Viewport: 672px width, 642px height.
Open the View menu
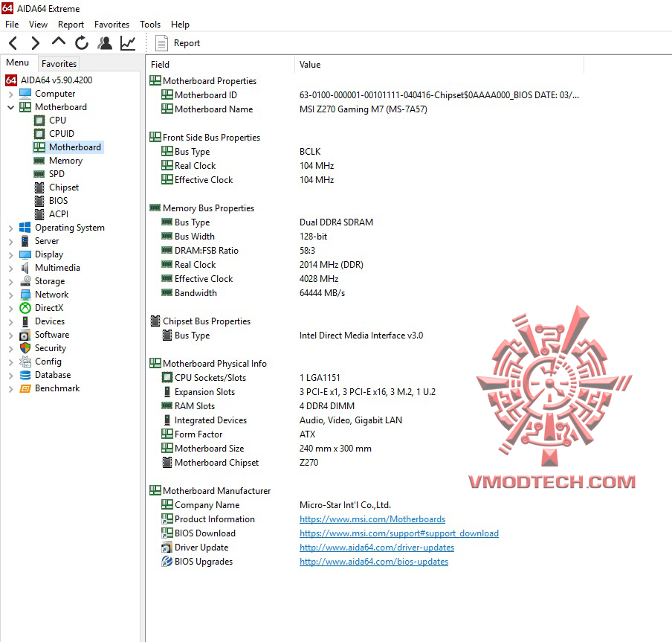click(38, 25)
